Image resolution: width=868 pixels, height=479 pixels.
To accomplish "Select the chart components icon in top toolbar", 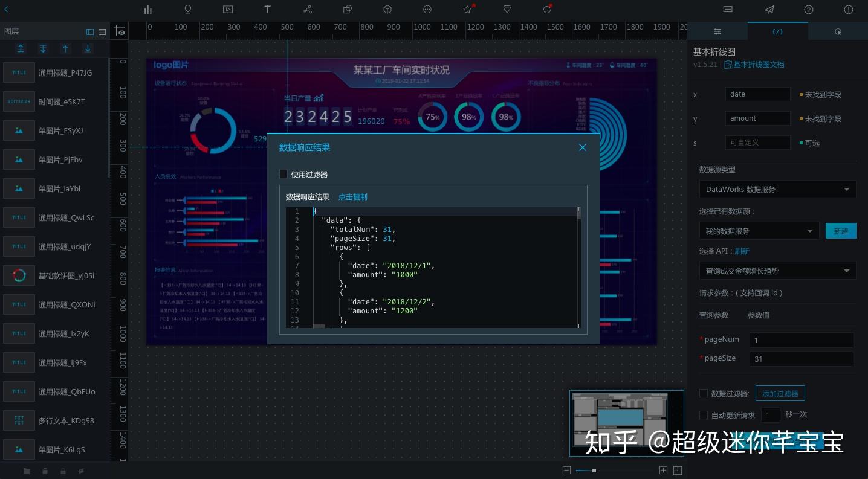I will pos(148,10).
